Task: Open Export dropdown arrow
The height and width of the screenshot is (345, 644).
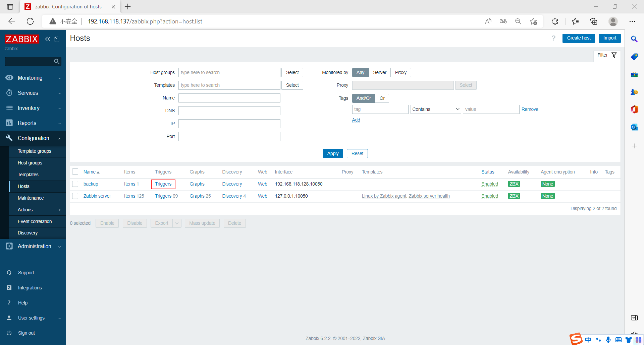Action: coord(177,223)
